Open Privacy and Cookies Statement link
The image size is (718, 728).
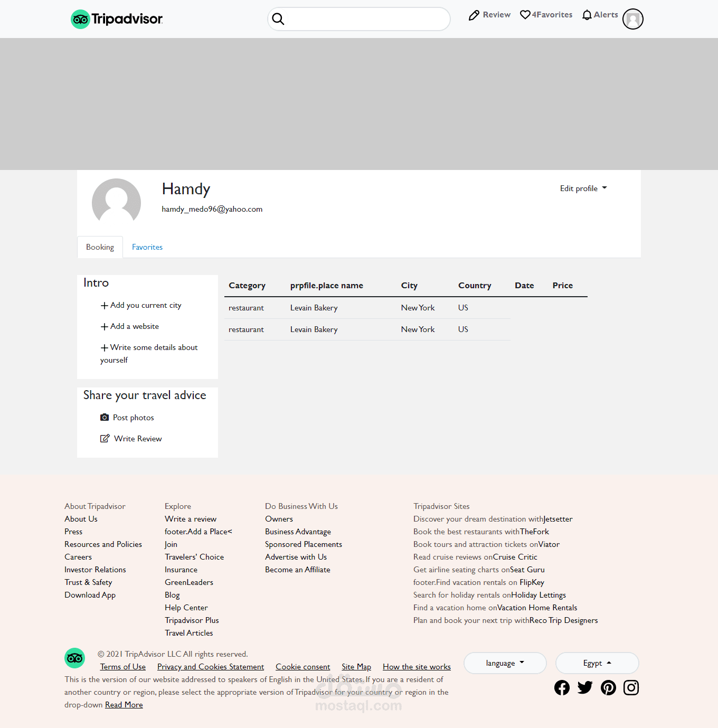tap(211, 667)
